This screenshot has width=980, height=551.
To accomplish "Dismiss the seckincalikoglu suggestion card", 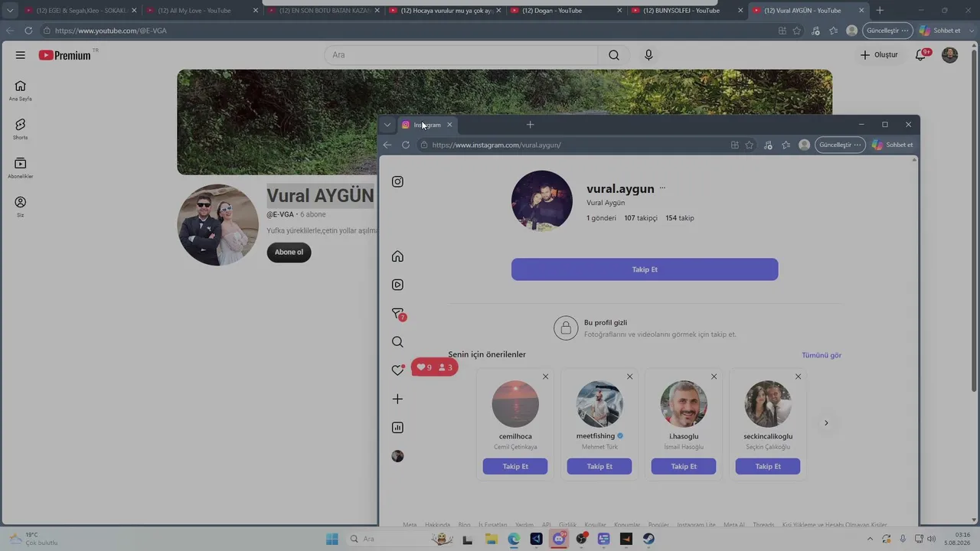I will click(798, 377).
